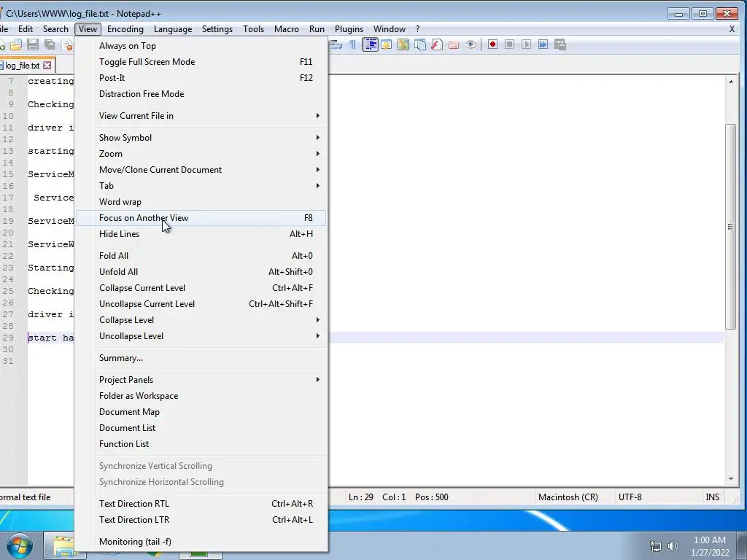Click the scrollbar down arrow
This screenshot has height=560, width=747.
click(x=730, y=478)
